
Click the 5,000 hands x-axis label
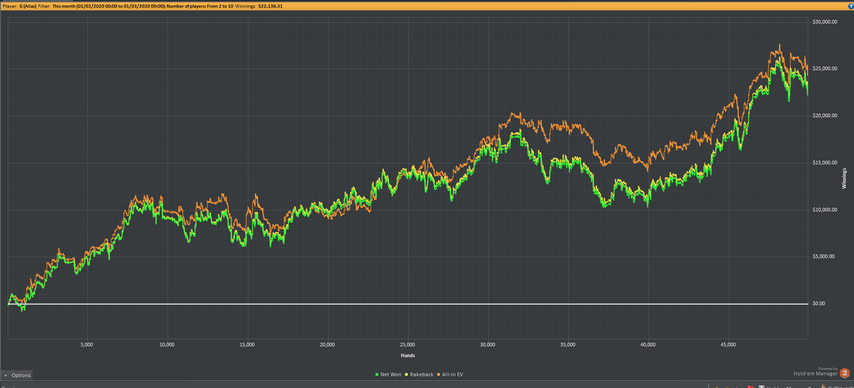(87, 345)
